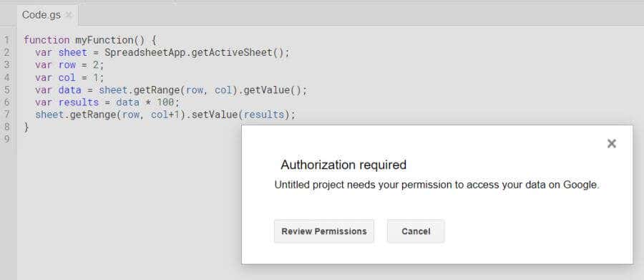Select line number 1 in the gutter
The width and height of the screenshot is (644, 280).
click(x=6, y=40)
